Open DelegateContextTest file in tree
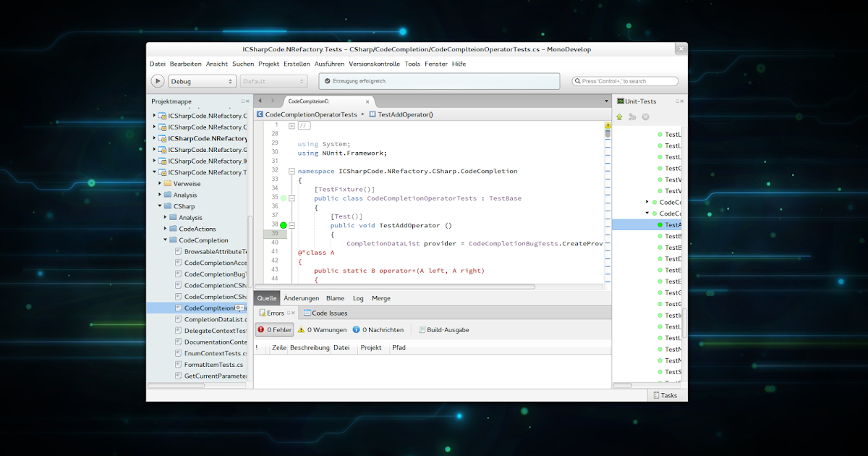This screenshot has width=868, height=456. tap(211, 331)
